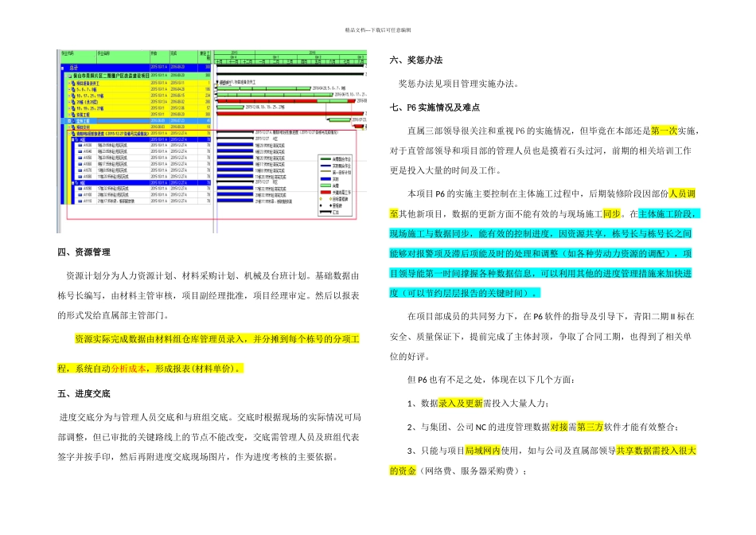756x535 pixels.
Task: Click the highlighted words "录入及更新"
Action: click(461, 404)
